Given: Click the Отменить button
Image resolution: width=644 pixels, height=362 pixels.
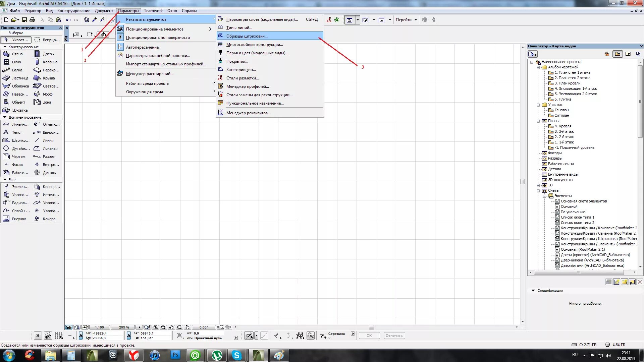Looking at the screenshot, I should click(x=394, y=336).
